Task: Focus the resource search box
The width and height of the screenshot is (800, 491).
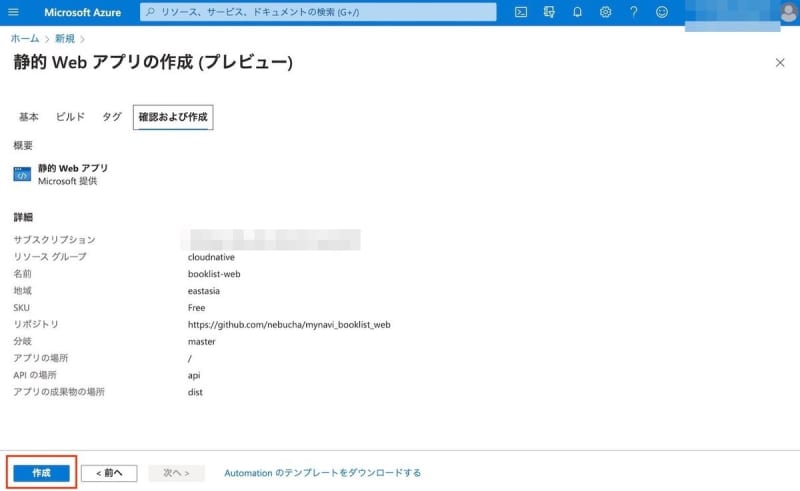Action: tap(318, 12)
